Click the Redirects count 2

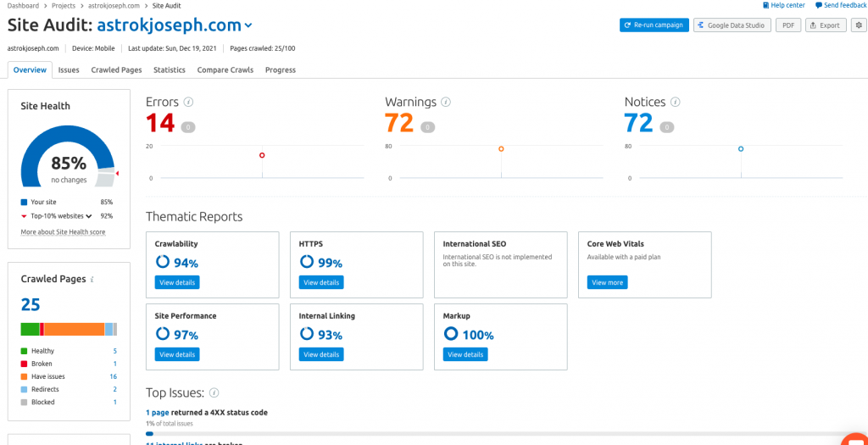(115, 389)
